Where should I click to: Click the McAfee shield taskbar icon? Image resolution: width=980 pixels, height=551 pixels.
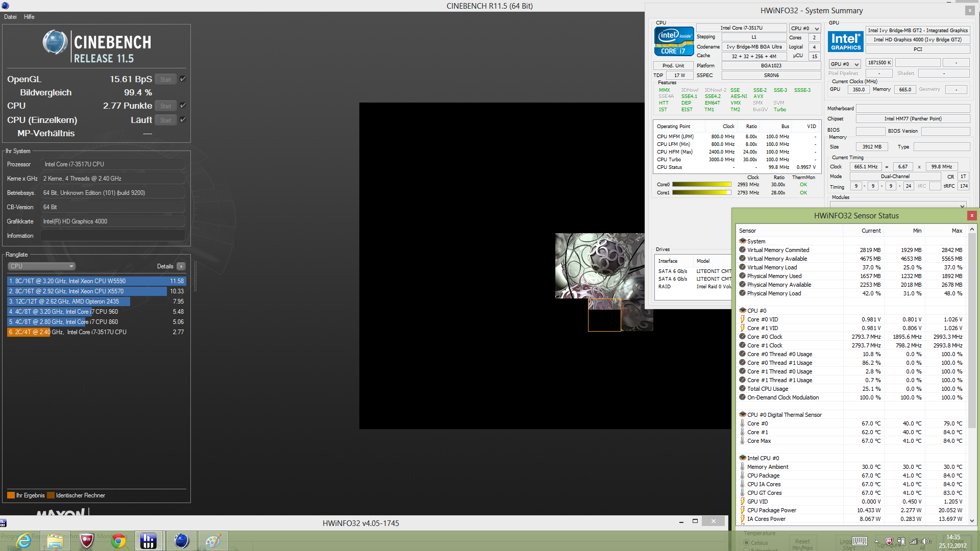[x=87, y=541]
